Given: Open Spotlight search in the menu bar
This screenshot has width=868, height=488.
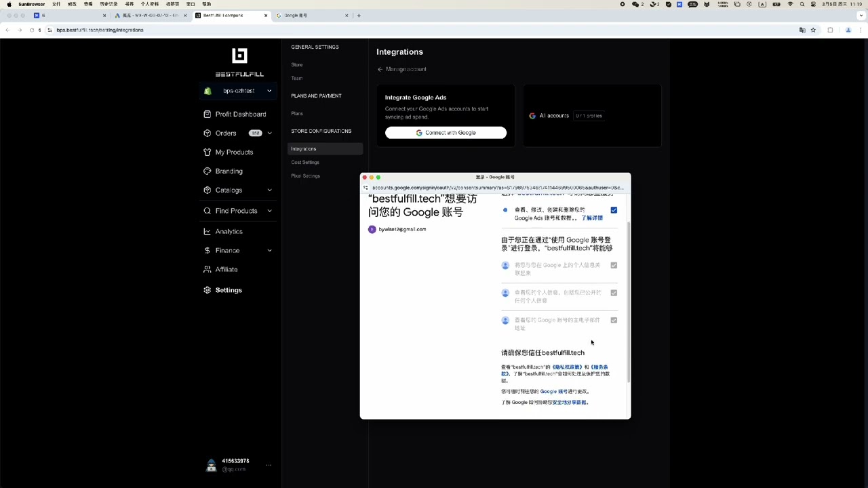Looking at the screenshot, I should 802,4.
